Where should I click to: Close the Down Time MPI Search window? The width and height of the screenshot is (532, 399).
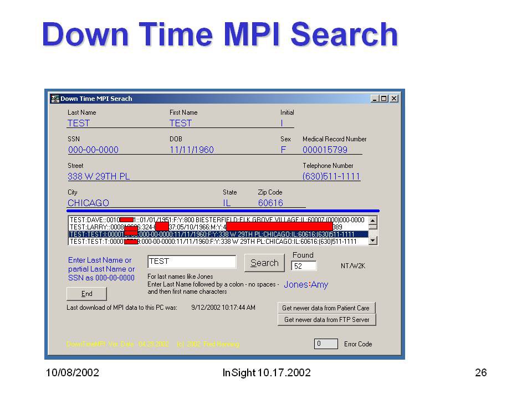point(394,99)
